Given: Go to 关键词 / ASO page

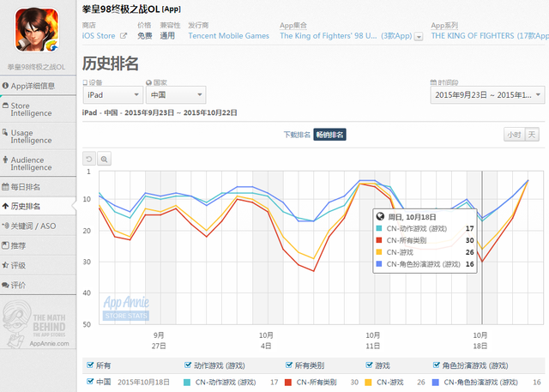Looking at the screenshot, I should (38, 226).
